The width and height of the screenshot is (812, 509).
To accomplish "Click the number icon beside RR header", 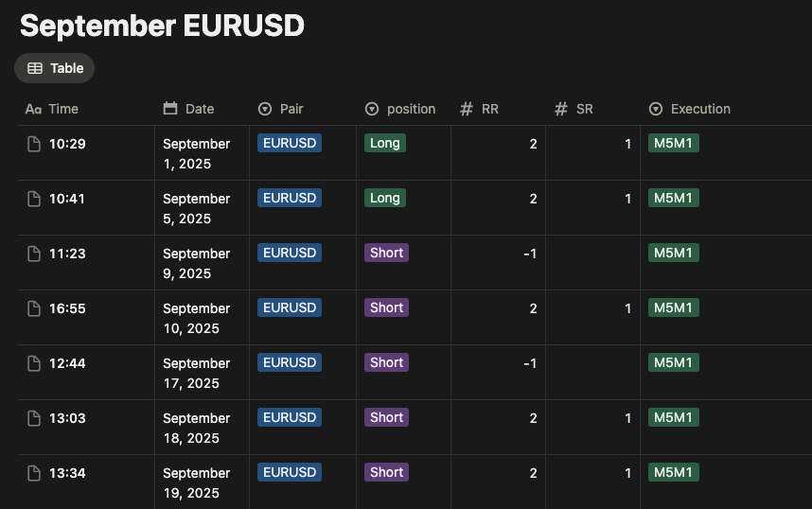I will [467, 109].
